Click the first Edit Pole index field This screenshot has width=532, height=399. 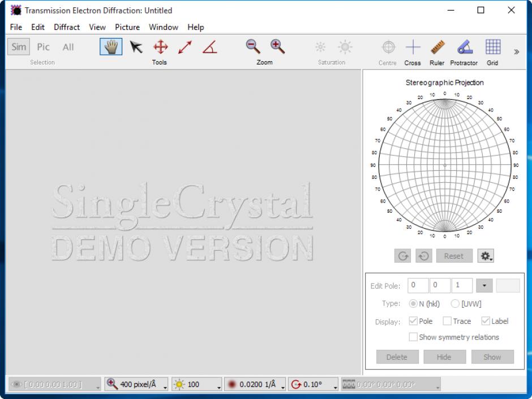click(418, 285)
